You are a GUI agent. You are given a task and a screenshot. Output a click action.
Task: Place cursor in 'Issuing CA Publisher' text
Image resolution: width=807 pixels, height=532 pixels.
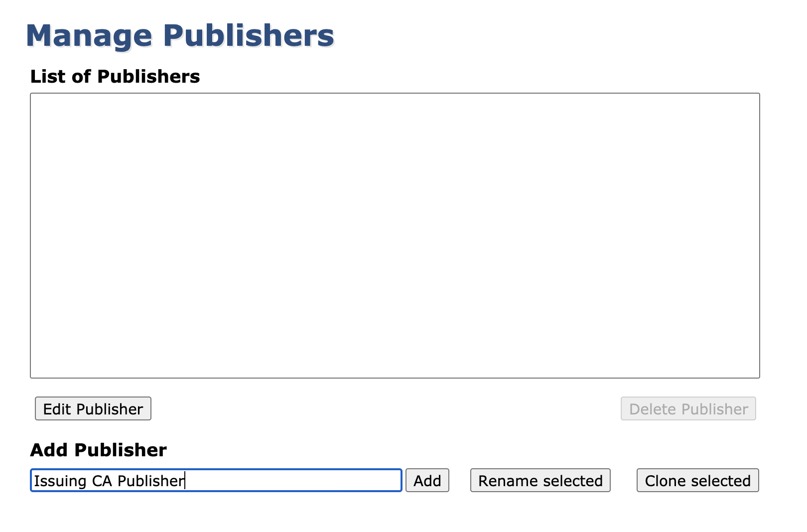(x=109, y=481)
